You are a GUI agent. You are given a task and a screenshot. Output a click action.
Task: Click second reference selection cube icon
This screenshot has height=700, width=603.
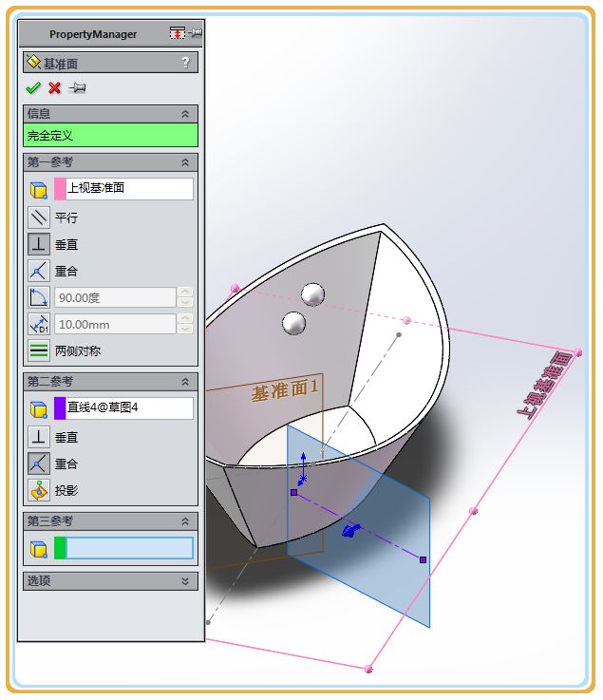38,409
